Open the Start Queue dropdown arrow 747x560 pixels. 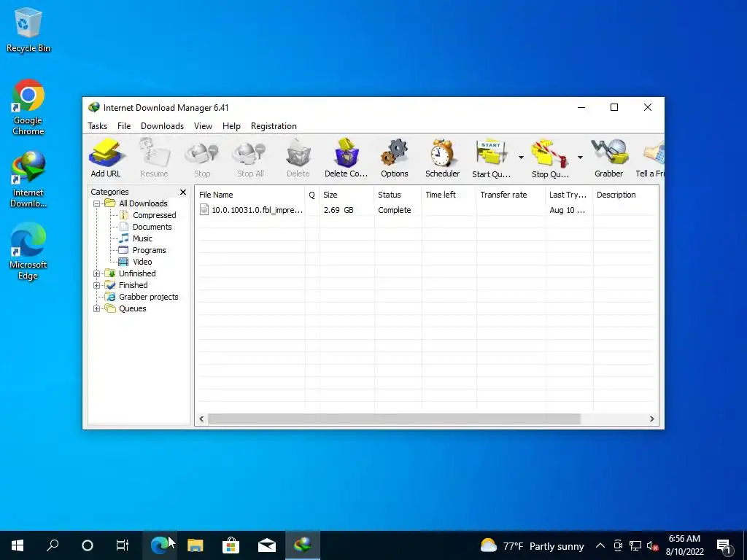tap(521, 157)
